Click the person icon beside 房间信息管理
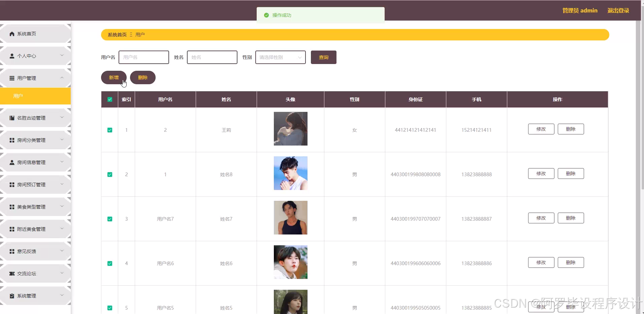644x314 pixels. 12,162
